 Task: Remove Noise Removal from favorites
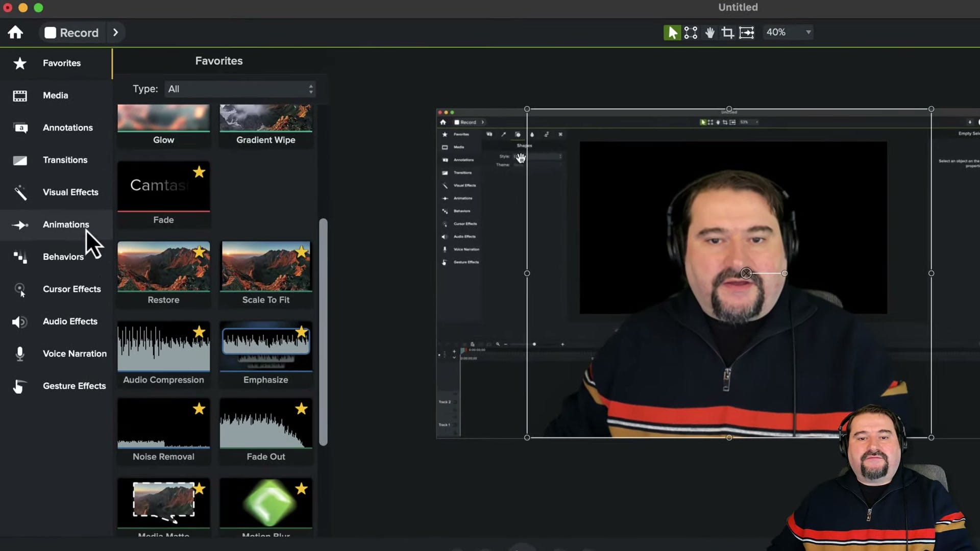click(199, 409)
